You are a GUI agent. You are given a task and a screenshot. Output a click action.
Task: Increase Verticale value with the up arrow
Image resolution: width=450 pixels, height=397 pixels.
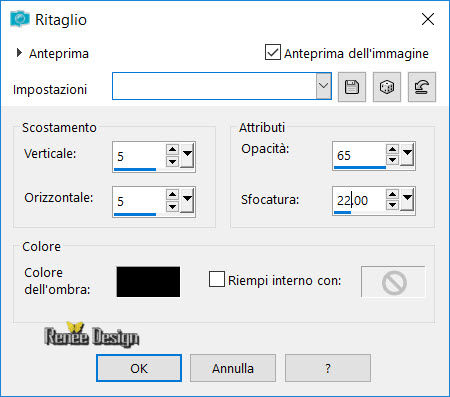pos(172,149)
